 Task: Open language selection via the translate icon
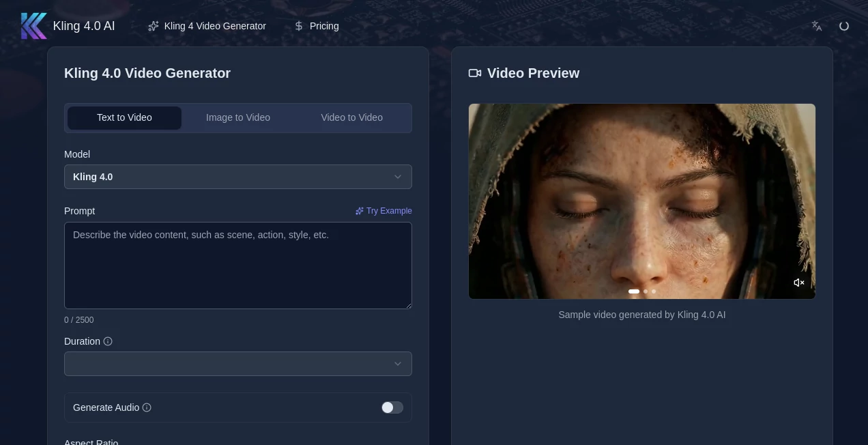tap(816, 25)
